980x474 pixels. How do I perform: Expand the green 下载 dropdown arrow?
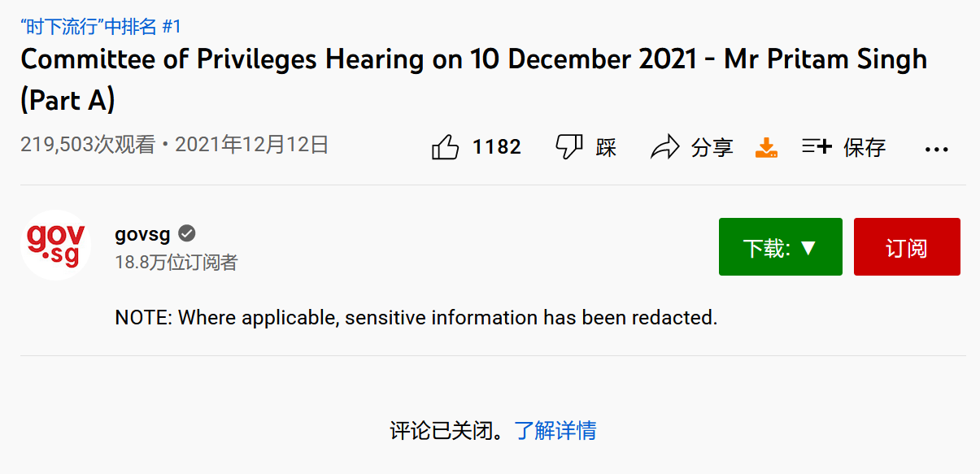tap(808, 247)
